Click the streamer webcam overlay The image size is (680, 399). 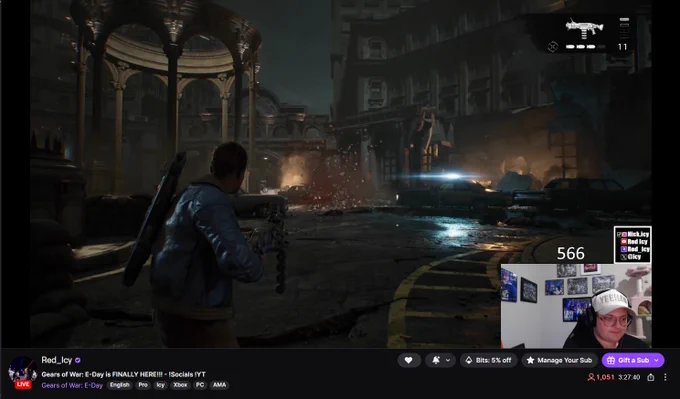(x=576, y=306)
